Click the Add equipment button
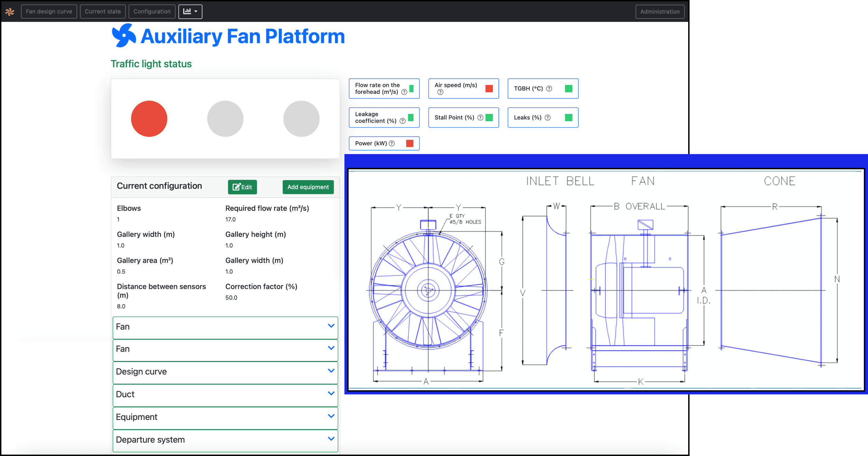This screenshot has width=868, height=456. [308, 187]
